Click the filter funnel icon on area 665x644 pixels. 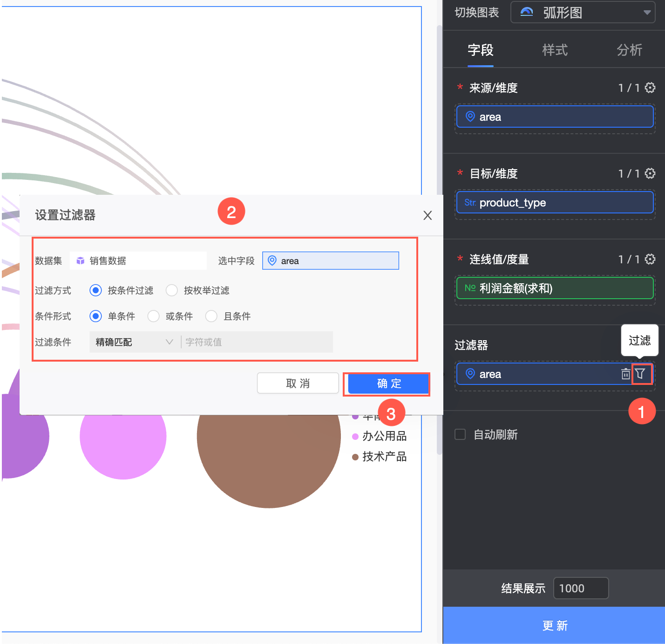(x=641, y=374)
